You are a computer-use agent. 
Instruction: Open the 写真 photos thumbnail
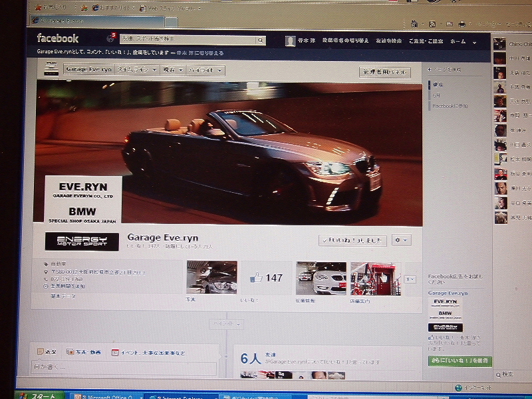[x=211, y=277]
